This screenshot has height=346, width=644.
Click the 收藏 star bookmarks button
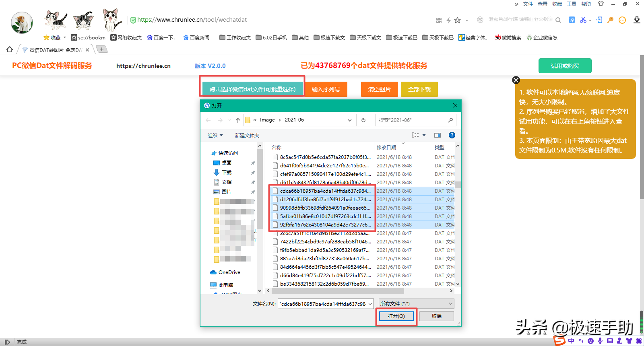tap(52, 37)
